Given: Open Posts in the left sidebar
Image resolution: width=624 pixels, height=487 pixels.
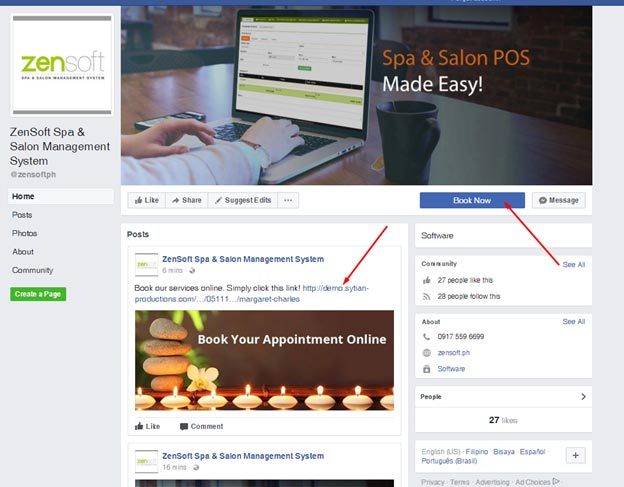Looking at the screenshot, I should (x=22, y=215).
